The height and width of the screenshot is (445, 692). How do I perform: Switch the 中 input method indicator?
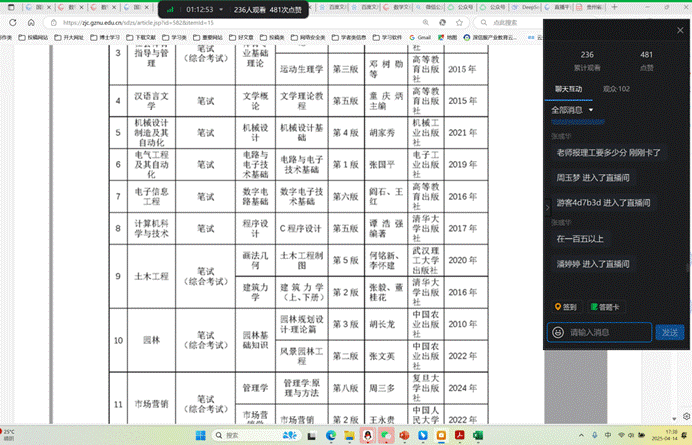tap(608, 435)
